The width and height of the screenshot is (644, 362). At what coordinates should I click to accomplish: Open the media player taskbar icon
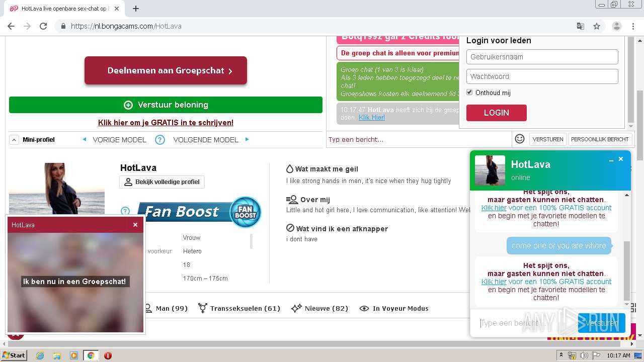[74, 355]
